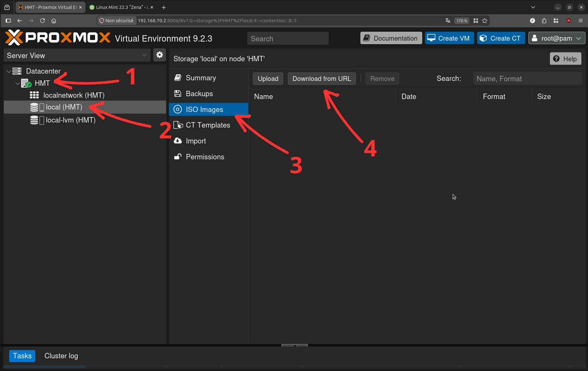This screenshot has width=588, height=371.
Task: Close the HMT Proxmox browser tab
Action: [81, 7]
